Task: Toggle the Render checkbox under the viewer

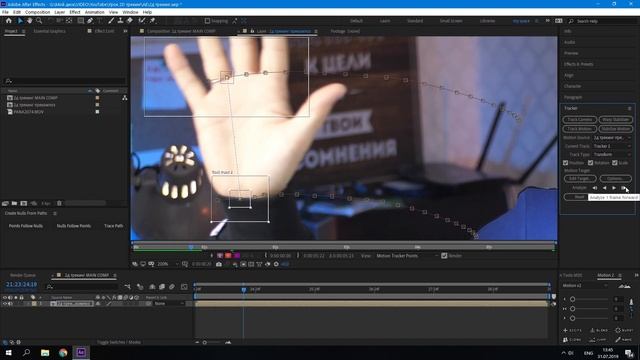Action: (x=444, y=256)
